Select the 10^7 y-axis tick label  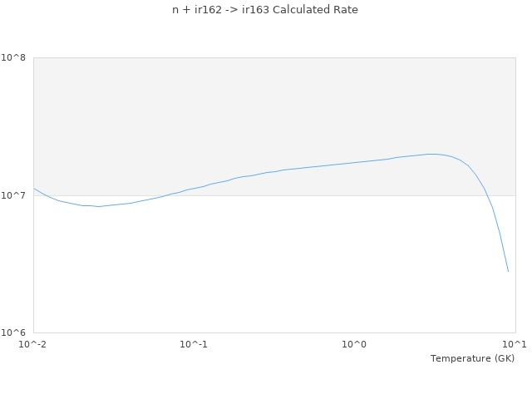pyautogui.click(x=15, y=195)
